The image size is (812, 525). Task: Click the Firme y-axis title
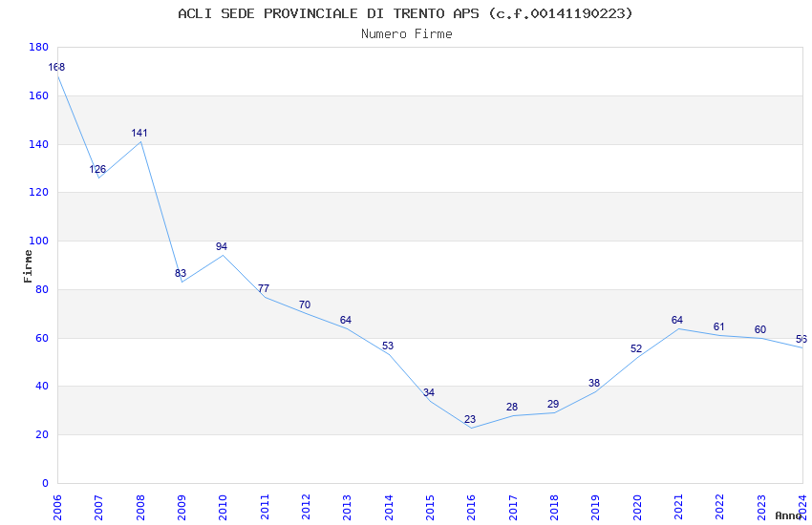(28, 266)
